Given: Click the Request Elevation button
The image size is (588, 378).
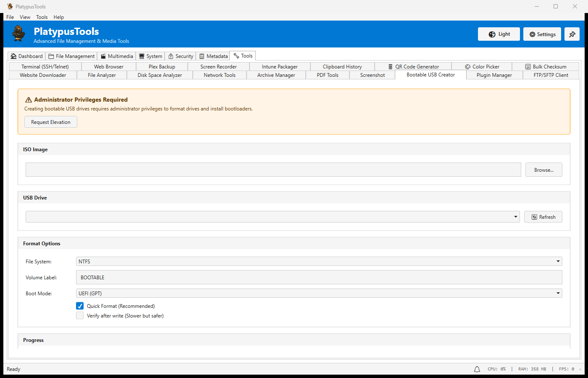Looking at the screenshot, I should click(x=51, y=122).
